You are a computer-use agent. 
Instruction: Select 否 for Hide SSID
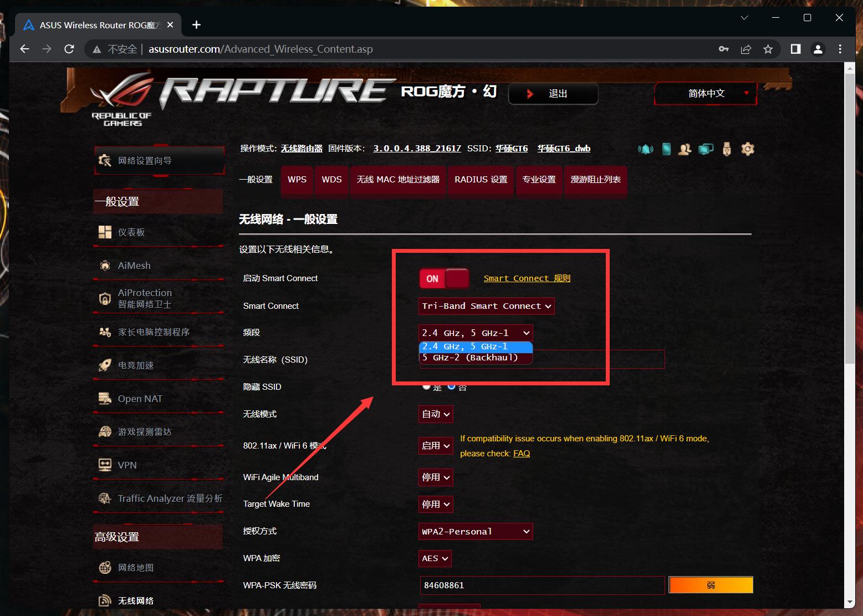point(452,386)
